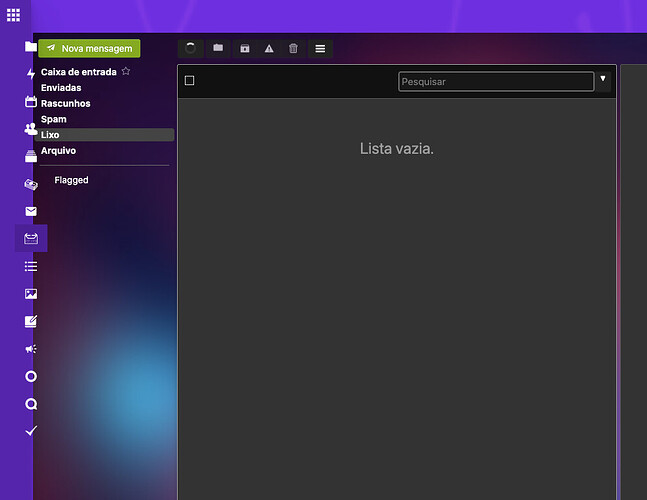Click the trash delete toolbar icon
The image size is (647, 500).
[x=293, y=49]
